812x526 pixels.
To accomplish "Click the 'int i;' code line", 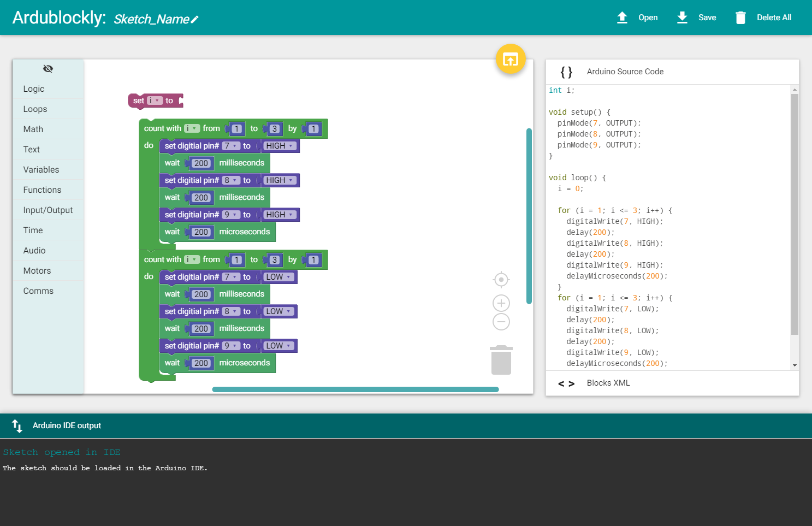I will point(562,90).
